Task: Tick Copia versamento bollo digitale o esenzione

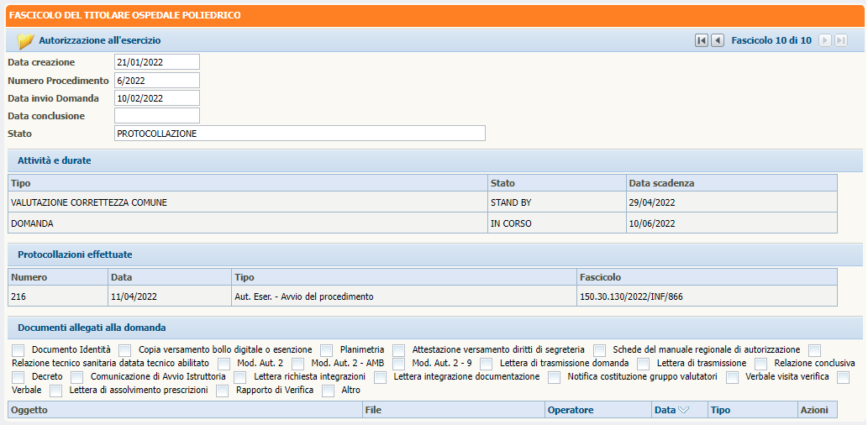Action: coord(125,350)
